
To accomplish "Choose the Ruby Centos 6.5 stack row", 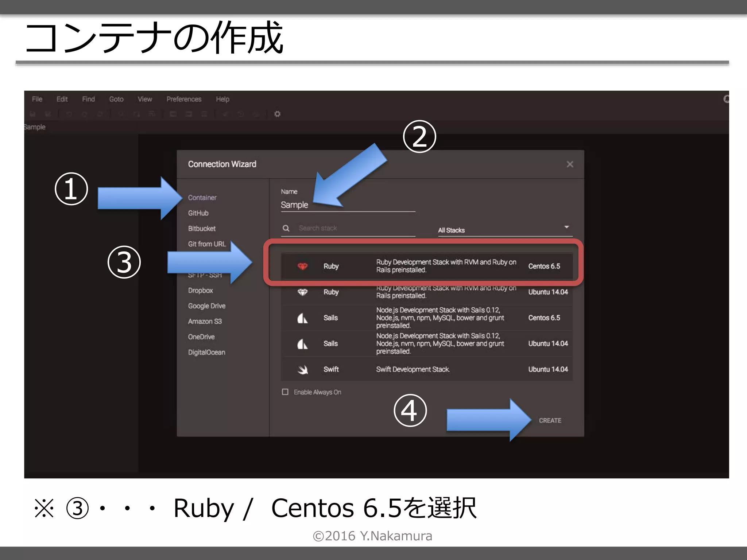I will 426,266.
